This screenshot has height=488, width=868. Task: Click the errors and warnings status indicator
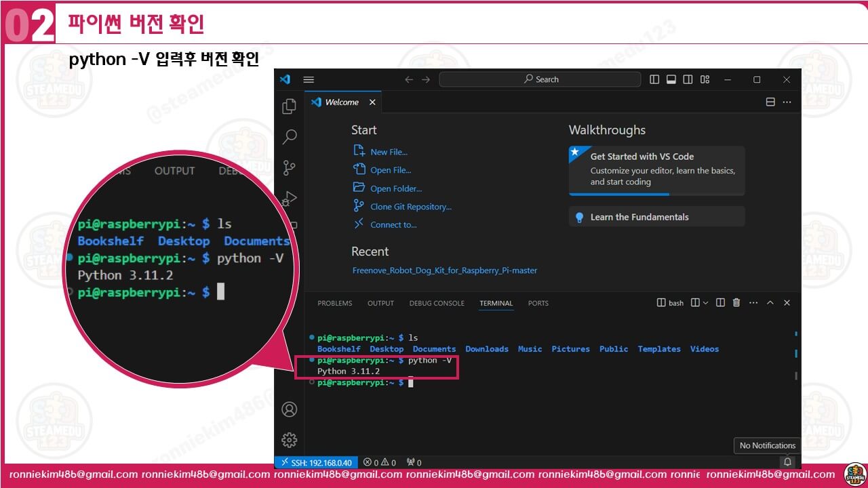(x=380, y=462)
